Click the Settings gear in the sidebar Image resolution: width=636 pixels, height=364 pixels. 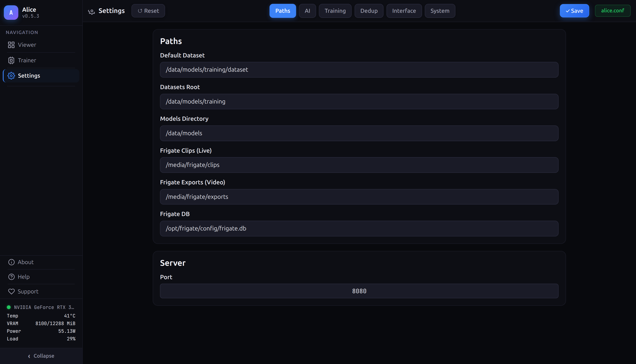pos(11,75)
